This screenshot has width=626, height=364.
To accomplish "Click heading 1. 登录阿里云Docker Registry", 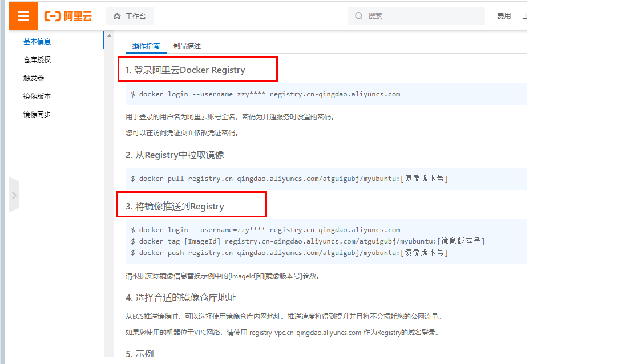I will [x=185, y=70].
